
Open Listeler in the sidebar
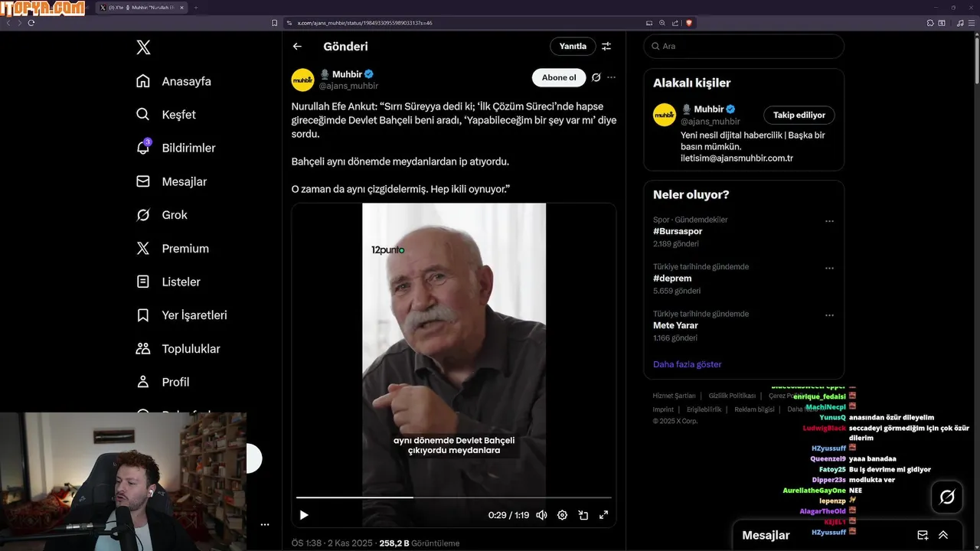pos(168,282)
